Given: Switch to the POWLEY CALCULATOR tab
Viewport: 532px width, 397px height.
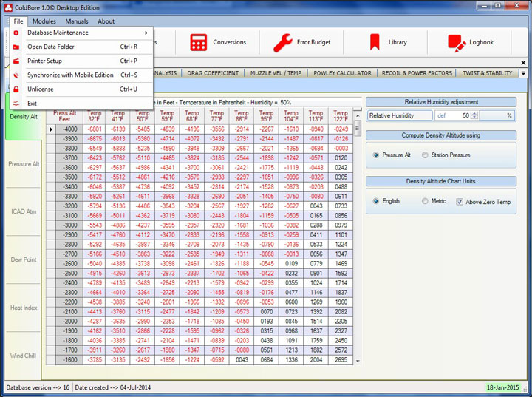Looking at the screenshot, I should [x=342, y=73].
